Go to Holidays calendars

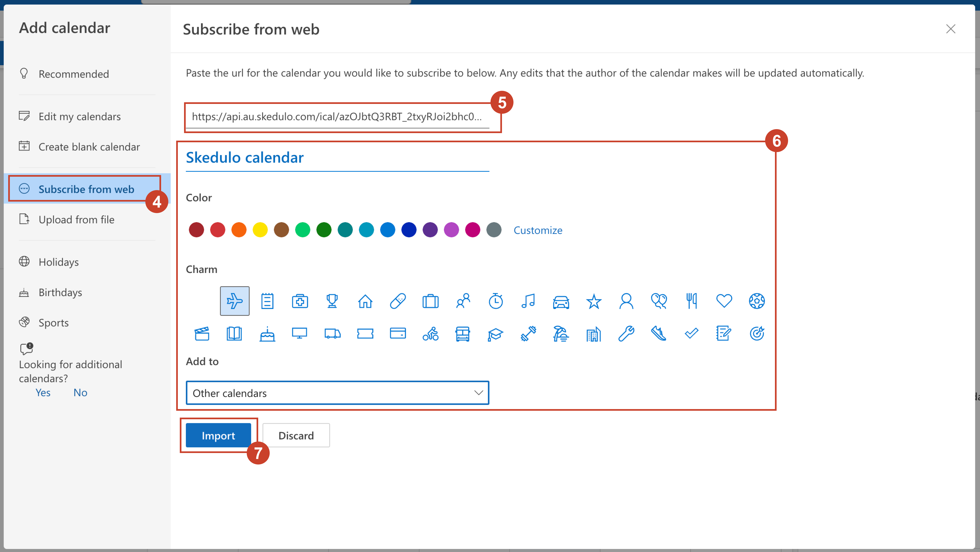click(x=59, y=262)
